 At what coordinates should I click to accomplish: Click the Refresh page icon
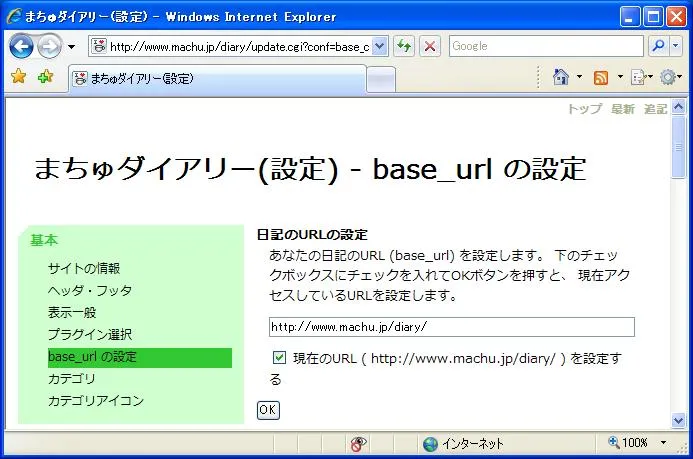tap(404, 46)
